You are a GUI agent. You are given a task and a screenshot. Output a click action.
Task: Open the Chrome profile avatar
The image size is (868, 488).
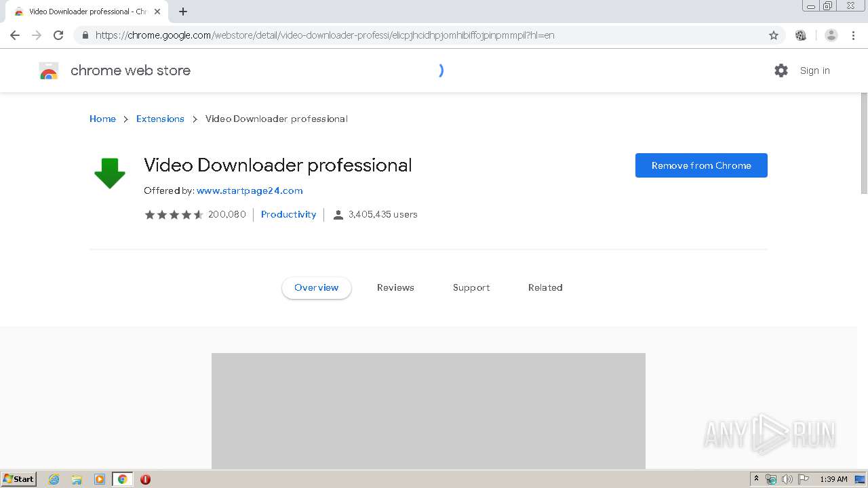coord(831,35)
